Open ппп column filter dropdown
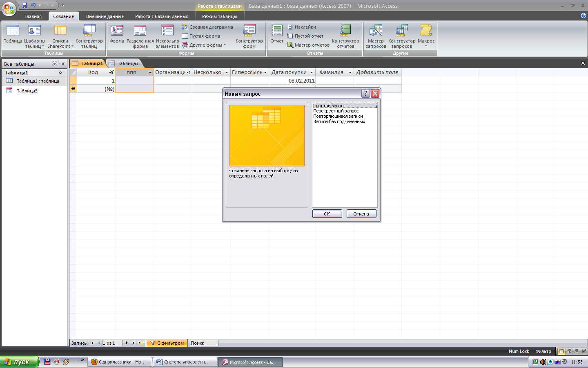The height and width of the screenshot is (368, 588). (x=150, y=72)
